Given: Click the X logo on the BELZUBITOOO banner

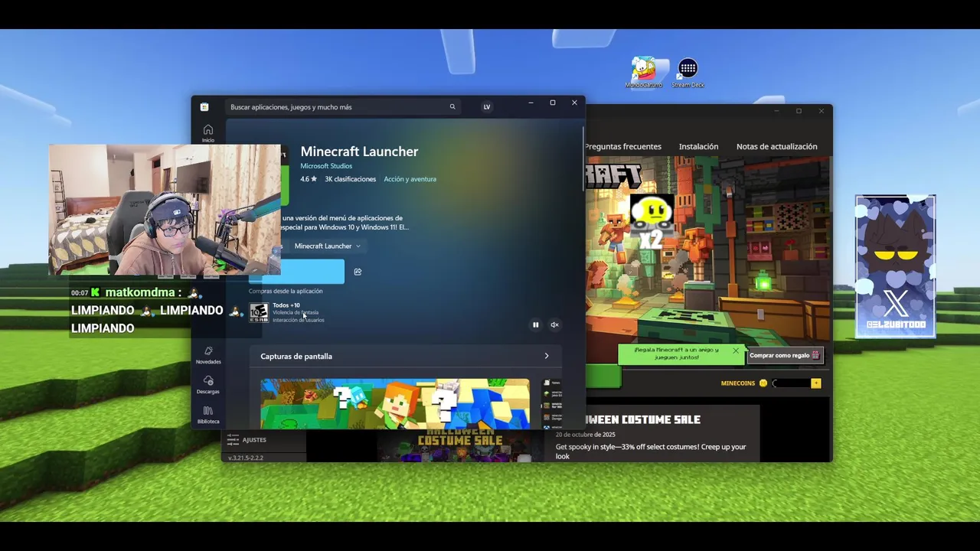Looking at the screenshot, I should [896, 302].
